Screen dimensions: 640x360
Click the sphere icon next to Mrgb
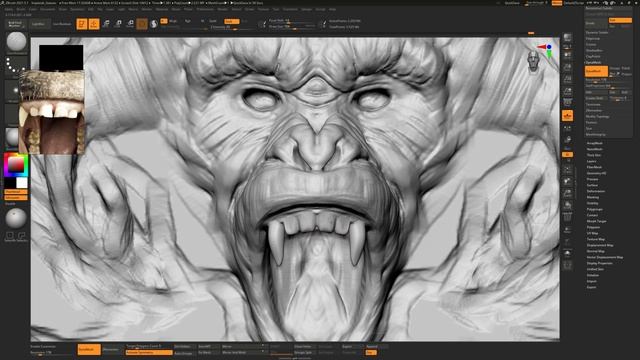[x=154, y=24]
